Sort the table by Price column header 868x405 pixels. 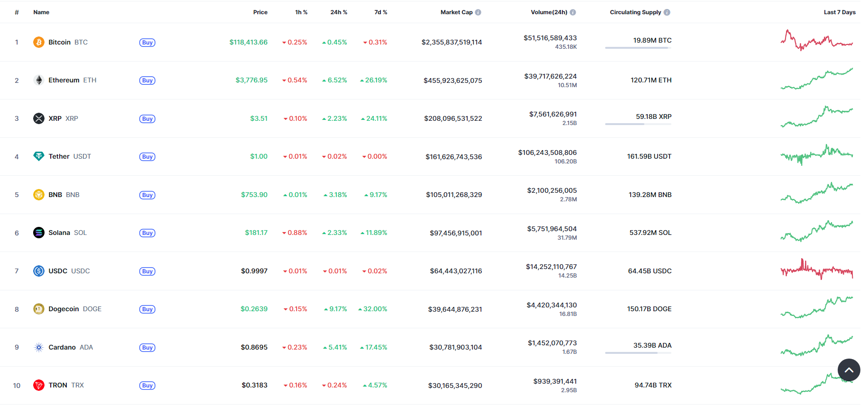click(x=260, y=12)
